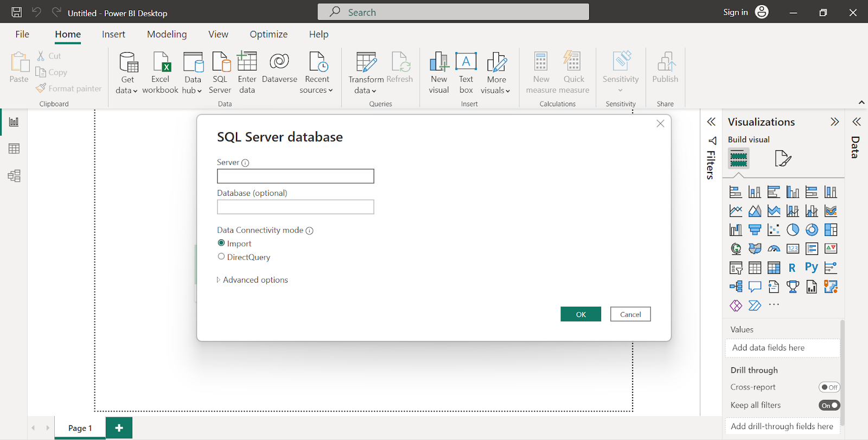Toggle Cross-report drill through switch
Viewport: 868px width, 440px height.
pyautogui.click(x=829, y=387)
